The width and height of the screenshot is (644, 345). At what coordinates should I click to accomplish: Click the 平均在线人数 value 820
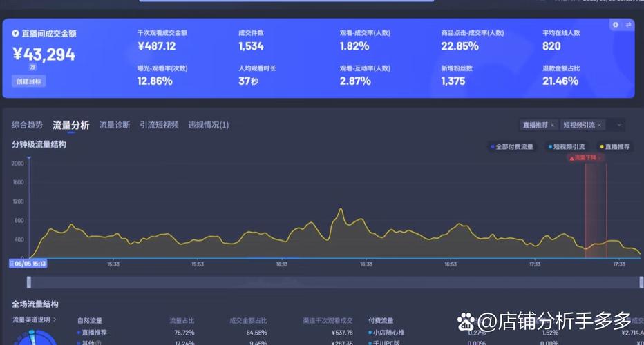tap(551, 46)
